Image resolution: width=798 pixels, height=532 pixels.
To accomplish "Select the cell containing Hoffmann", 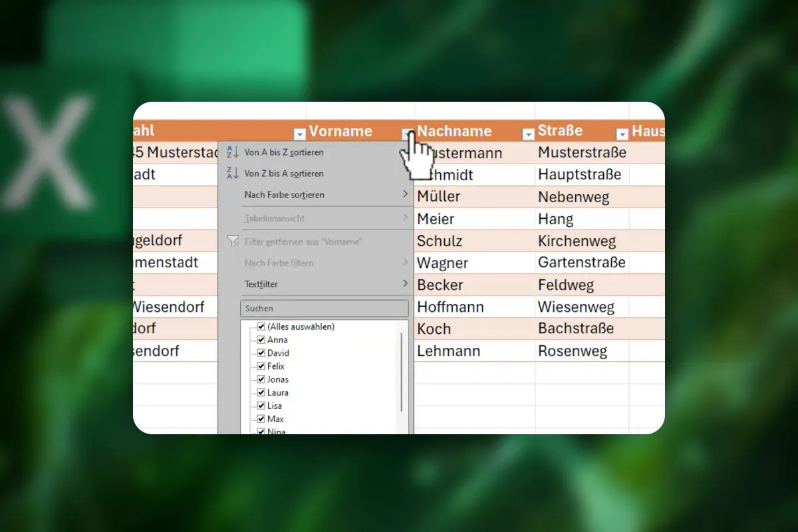I will coord(475,307).
